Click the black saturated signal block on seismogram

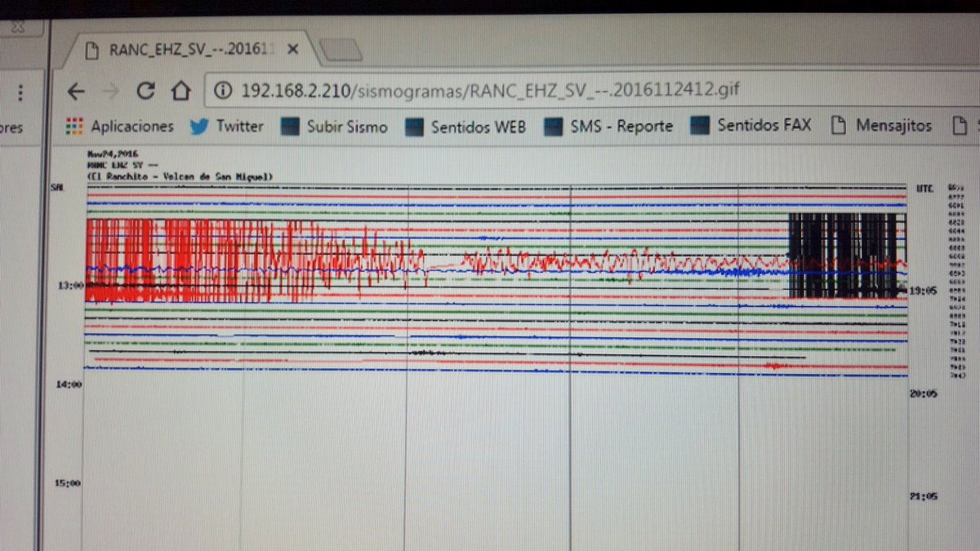[848, 255]
